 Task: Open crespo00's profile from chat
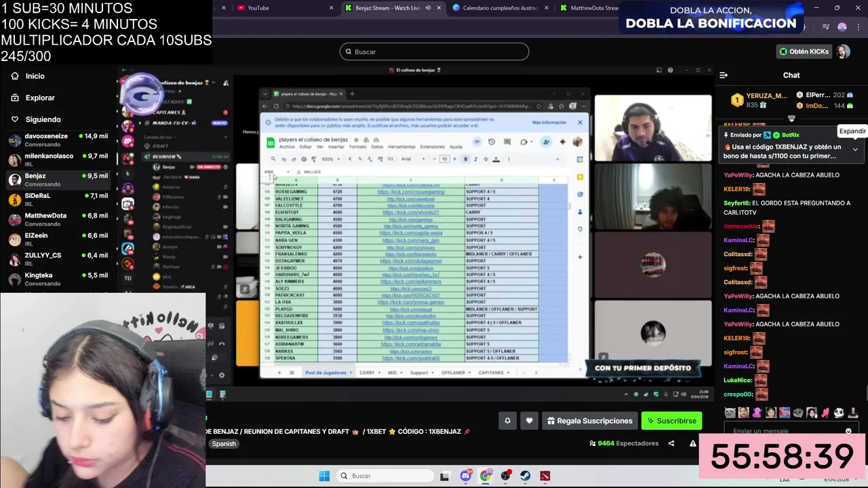(x=738, y=394)
